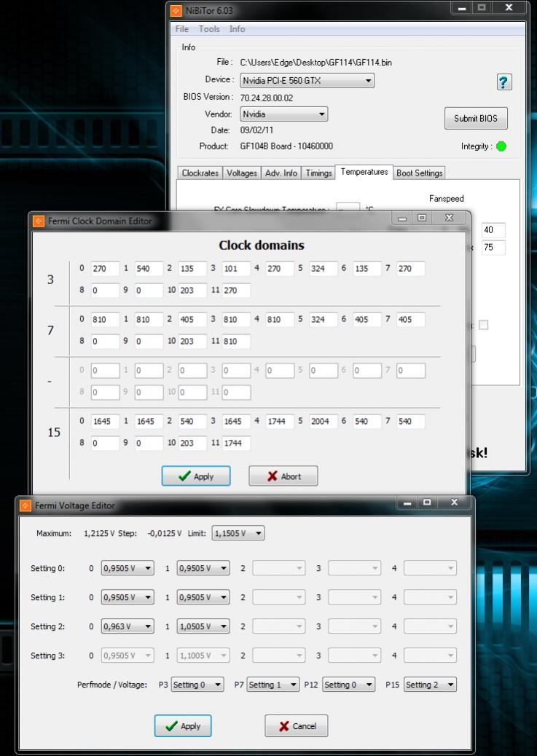The width and height of the screenshot is (537, 756).
Task: Open the Info menu in NiBiTor
Action: coord(237,29)
